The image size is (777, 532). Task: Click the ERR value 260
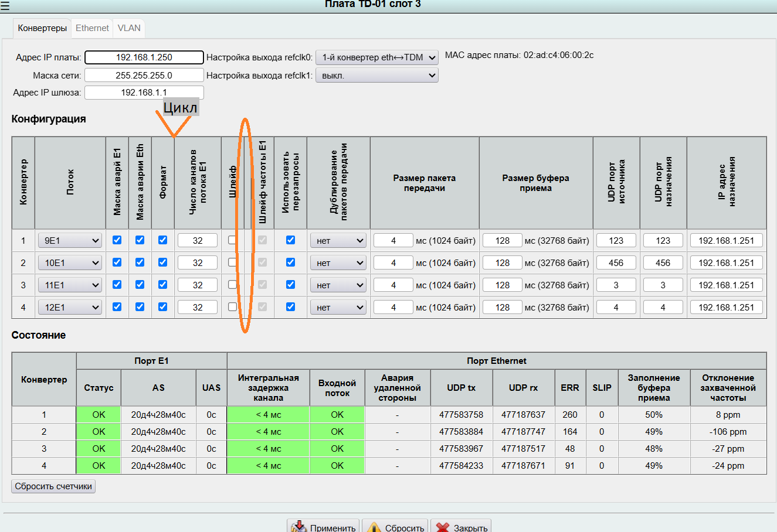(570, 415)
